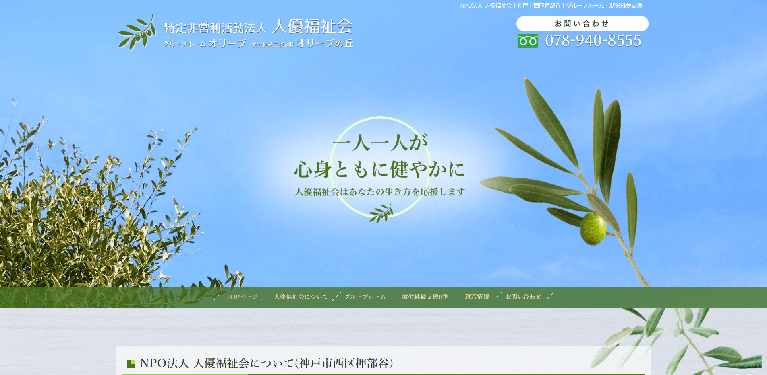Screen dimensions: 767x375
Task: Click the お問い合わせ contact button
Action: click(582, 23)
